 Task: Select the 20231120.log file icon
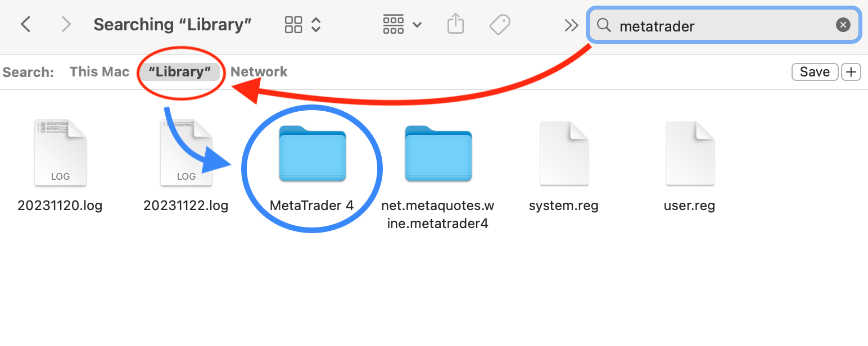60,152
